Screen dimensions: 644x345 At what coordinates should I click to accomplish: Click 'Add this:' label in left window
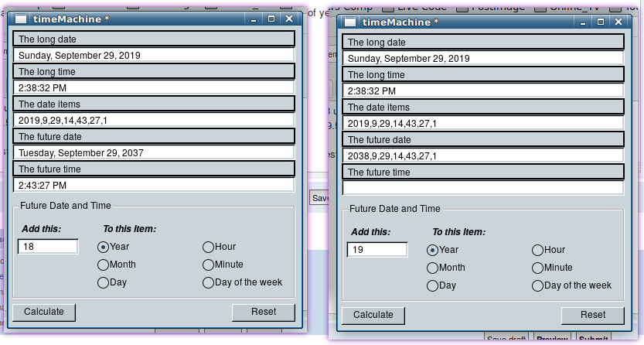click(x=42, y=229)
